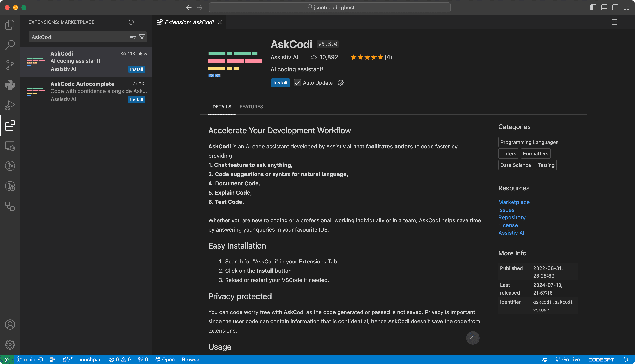Open the Source Control view
This screenshot has height=364, width=635.
[x=10, y=65]
